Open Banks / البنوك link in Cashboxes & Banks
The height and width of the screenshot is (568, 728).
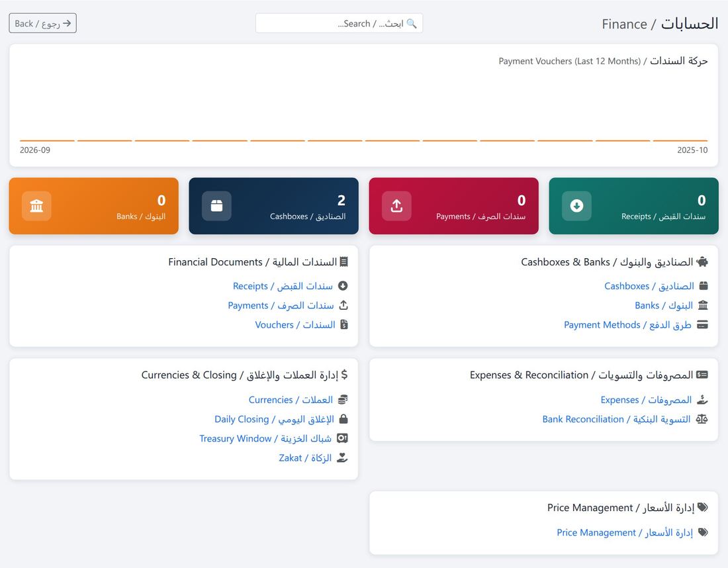click(x=664, y=306)
